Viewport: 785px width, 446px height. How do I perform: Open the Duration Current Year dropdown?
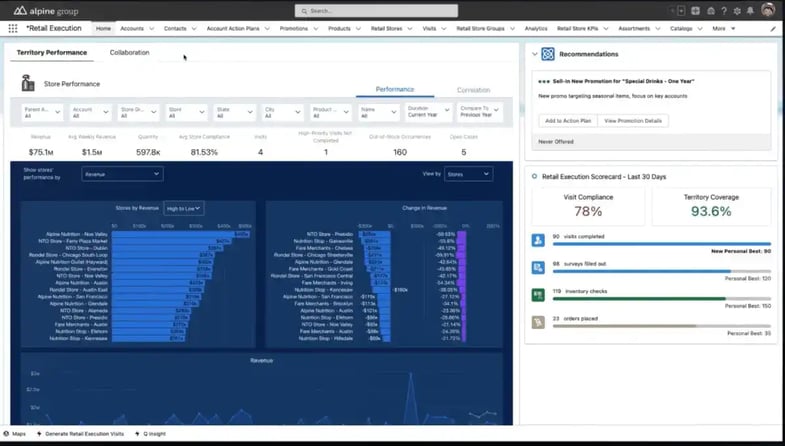(428, 112)
